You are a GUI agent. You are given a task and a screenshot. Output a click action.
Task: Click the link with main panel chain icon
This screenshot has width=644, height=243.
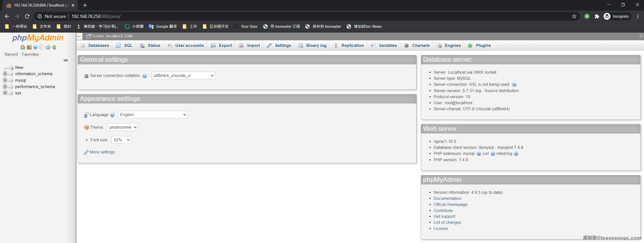click(x=66, y=60)
